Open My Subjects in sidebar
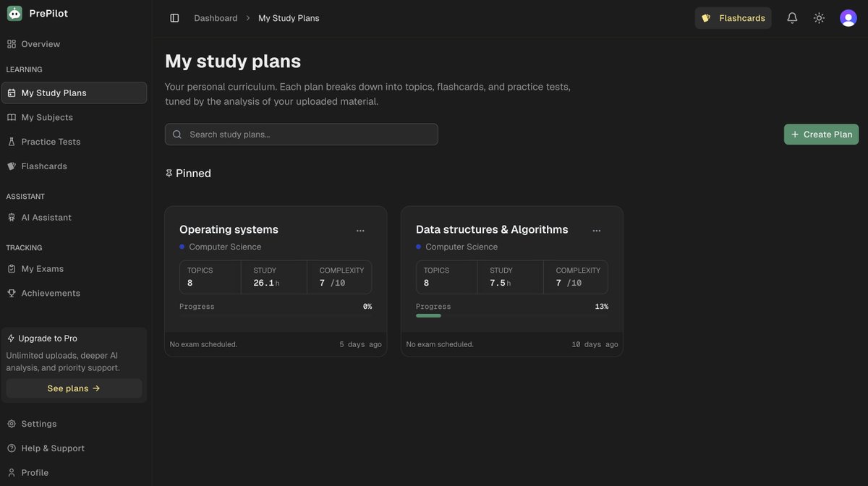The height and width of the screenshot is (486, 868). point(74,117)
